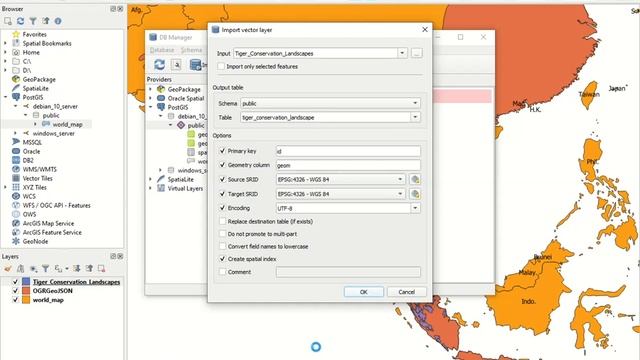Click the Tiger_Conservation_Landscapes layer color swatch
Image resolution: width=640 pixels, height=360 pixels.
pyautogui.click(x=26, y=282)
